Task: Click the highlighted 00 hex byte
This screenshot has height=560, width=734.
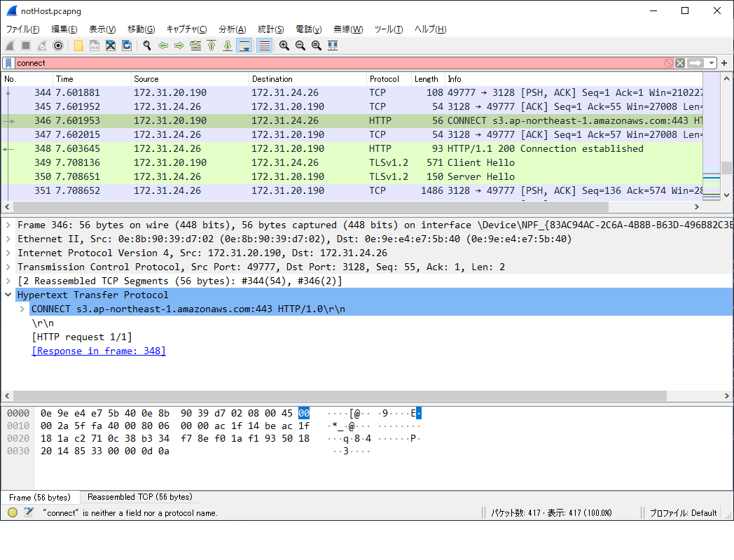Action: [x=304, y=413]
